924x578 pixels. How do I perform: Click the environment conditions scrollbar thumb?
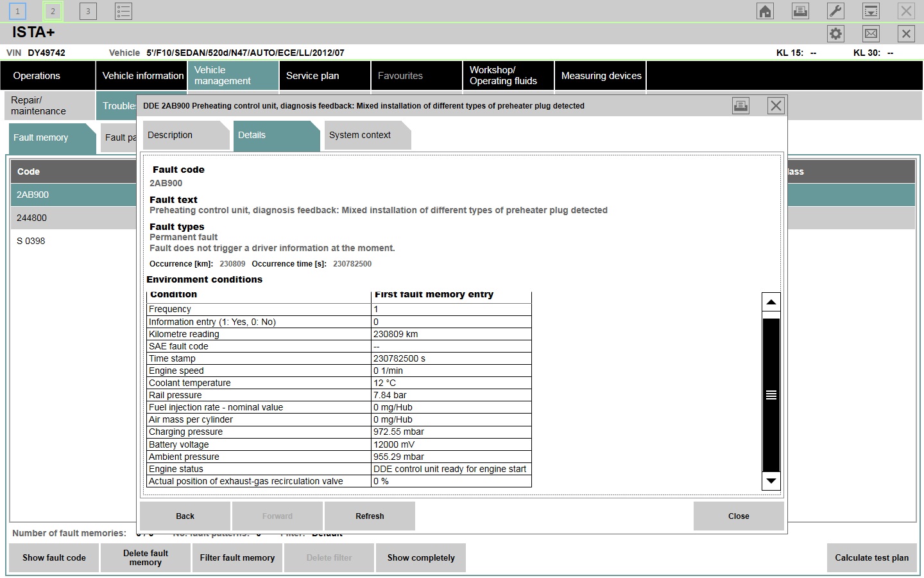tap(771, 395)
